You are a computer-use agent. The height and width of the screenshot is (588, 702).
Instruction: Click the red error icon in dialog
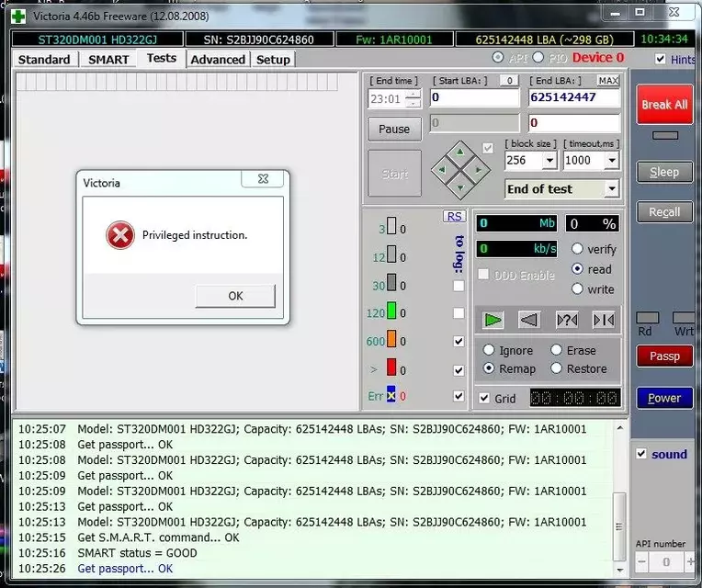pyautogui.click(x=120, y=235)
